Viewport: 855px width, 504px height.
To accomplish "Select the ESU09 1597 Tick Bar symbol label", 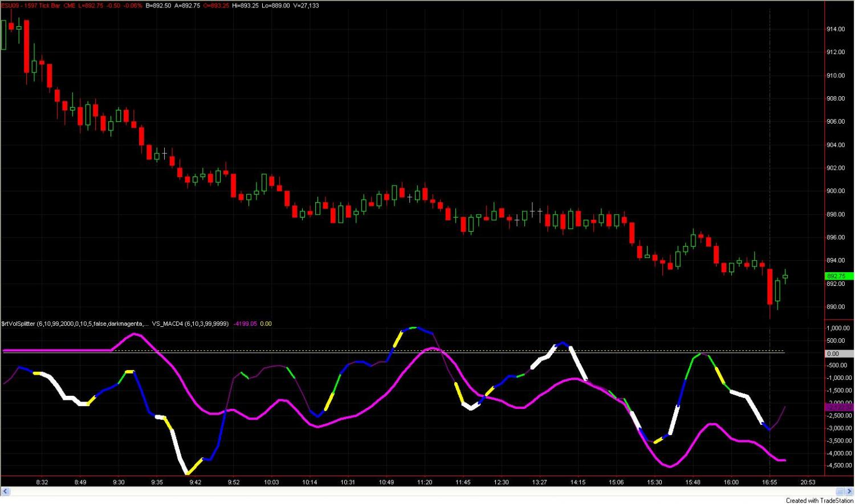I will tap(30, 6).
